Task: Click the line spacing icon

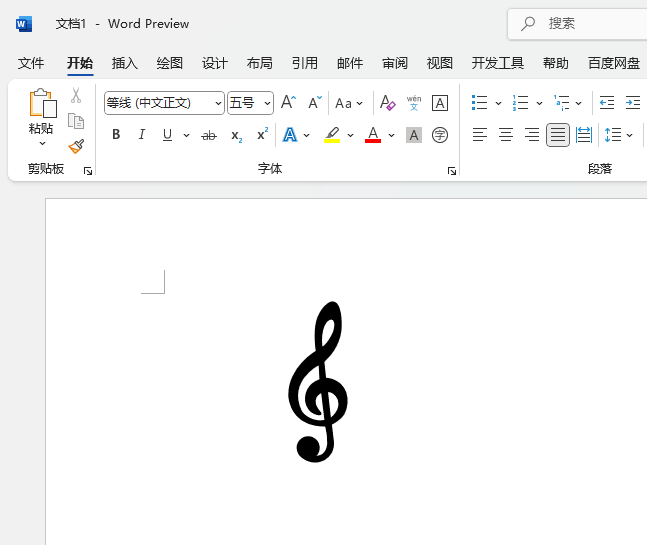Action: [613, 135]
